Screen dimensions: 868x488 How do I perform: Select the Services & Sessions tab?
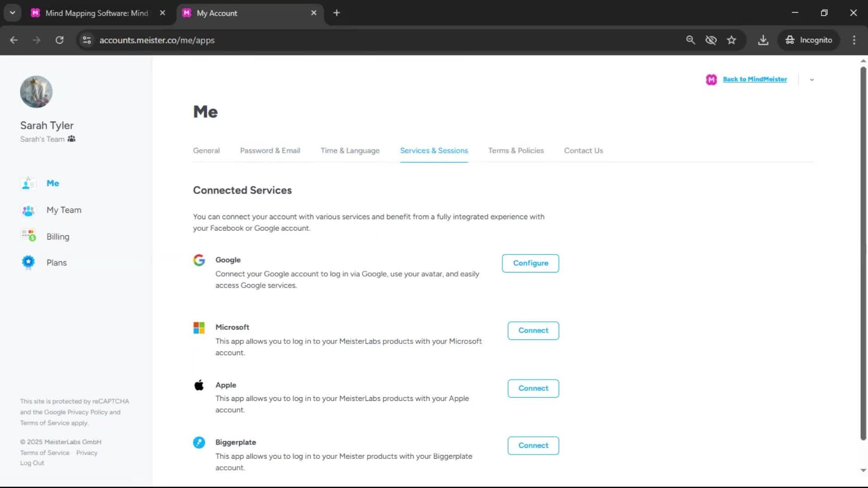click(434, 151)
